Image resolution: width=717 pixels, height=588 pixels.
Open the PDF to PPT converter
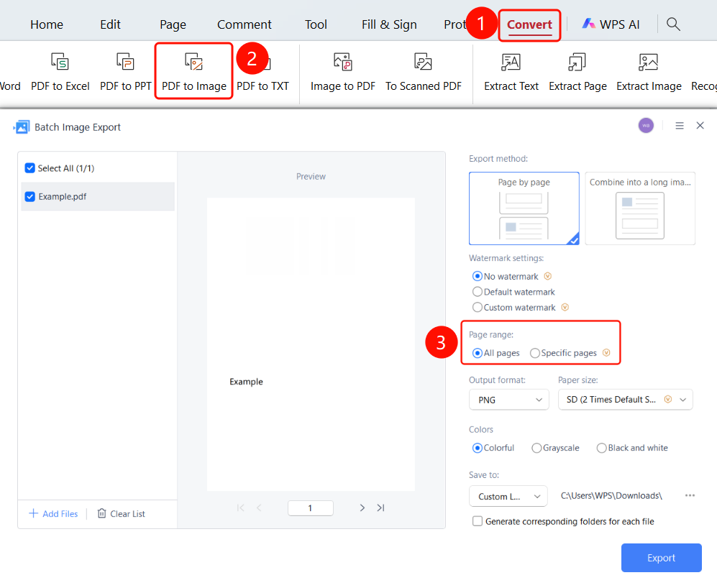coord(125,71)
